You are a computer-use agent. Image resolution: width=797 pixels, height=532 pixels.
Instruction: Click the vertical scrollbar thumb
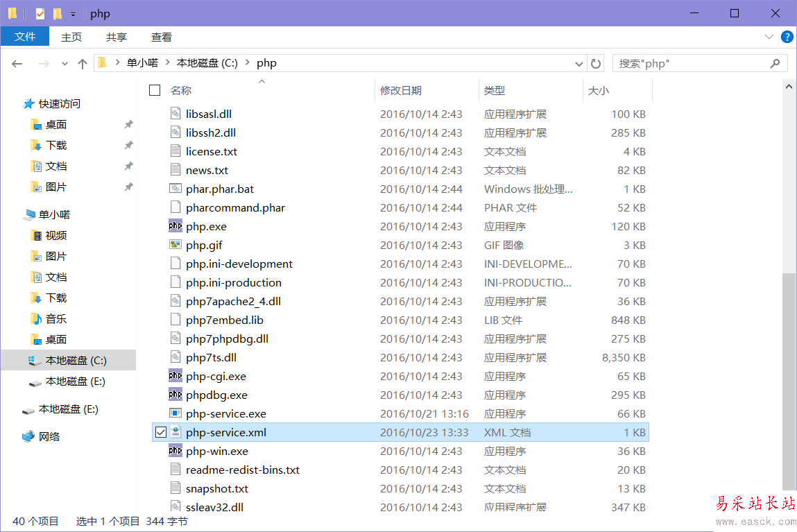[789, 381]
